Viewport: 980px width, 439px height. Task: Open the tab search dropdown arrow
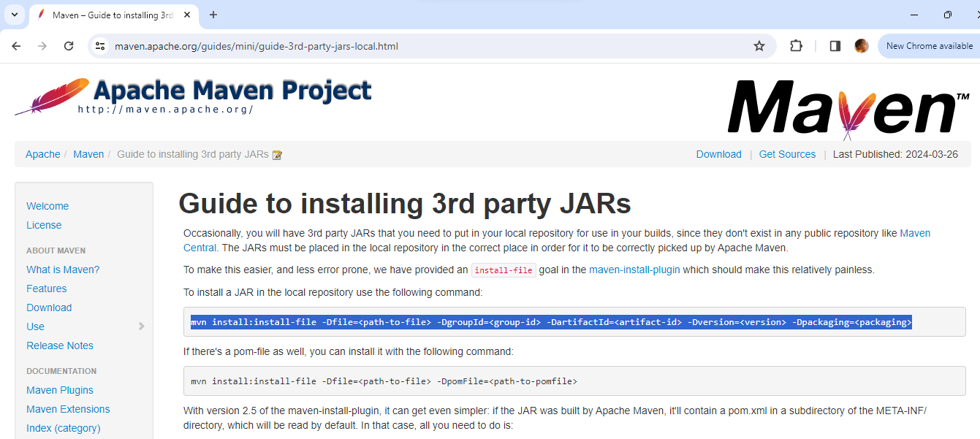click(x=14, y=15)
